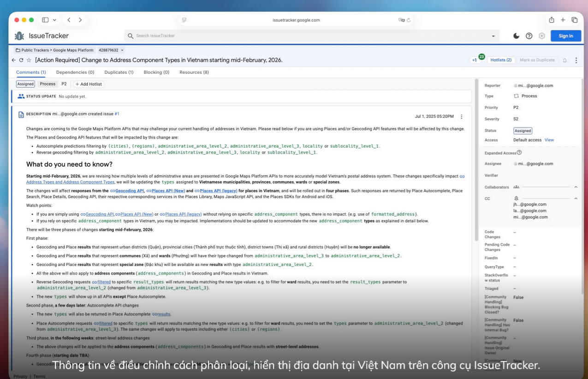Screen dimensions: 588x379
Task: Open the description comment's options menu
Action: pos(461,117)
